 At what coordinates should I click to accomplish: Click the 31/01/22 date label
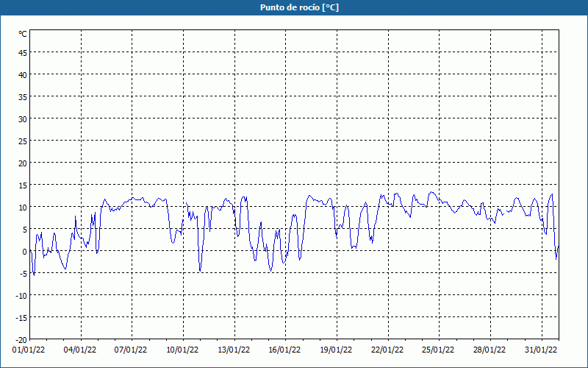click(541, 350)
